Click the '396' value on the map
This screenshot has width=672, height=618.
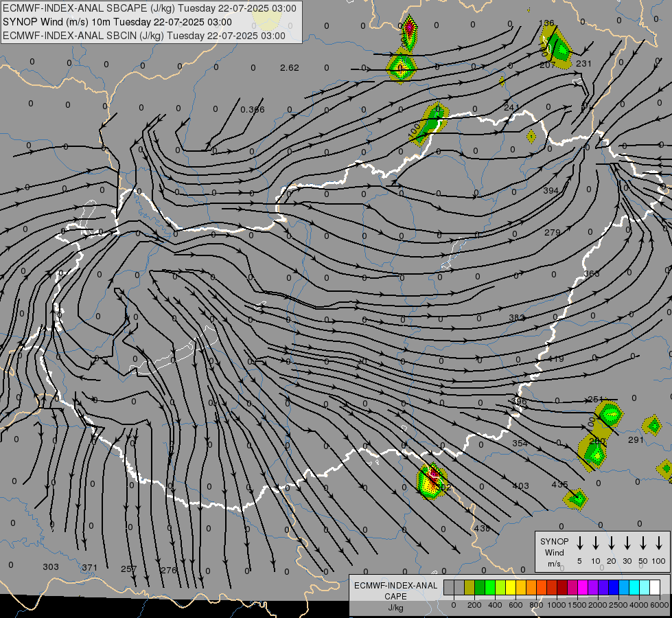pos(519,402)
